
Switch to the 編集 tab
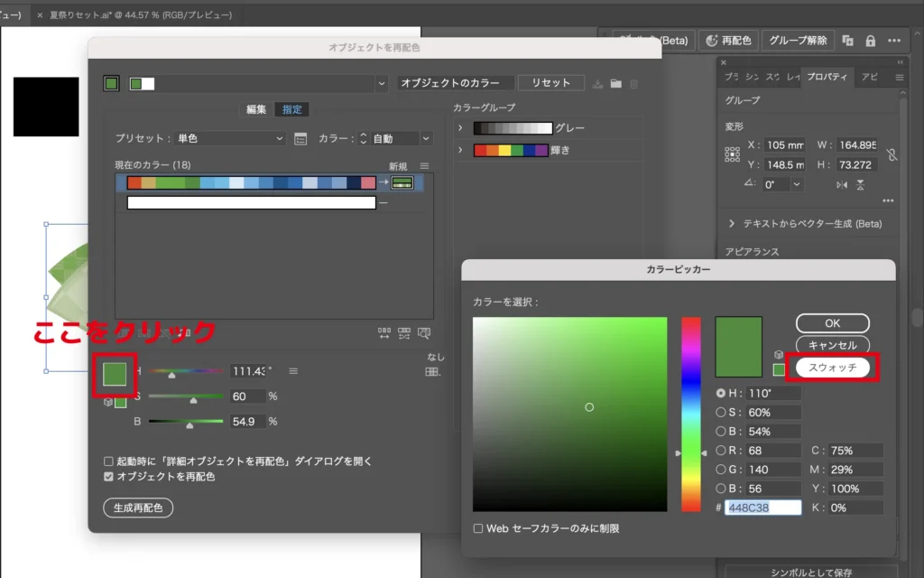256,109
